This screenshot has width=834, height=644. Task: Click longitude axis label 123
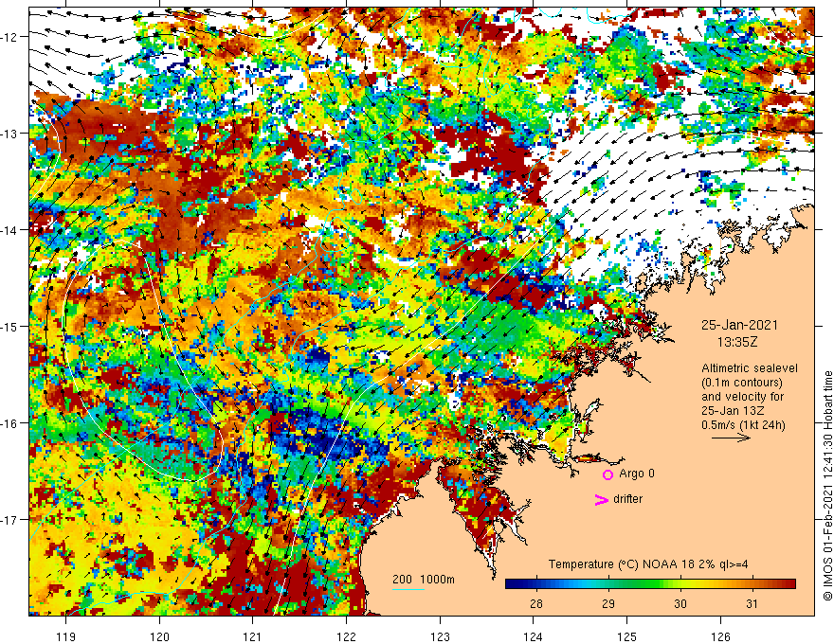pyautogui.click(x=440, y=636)
